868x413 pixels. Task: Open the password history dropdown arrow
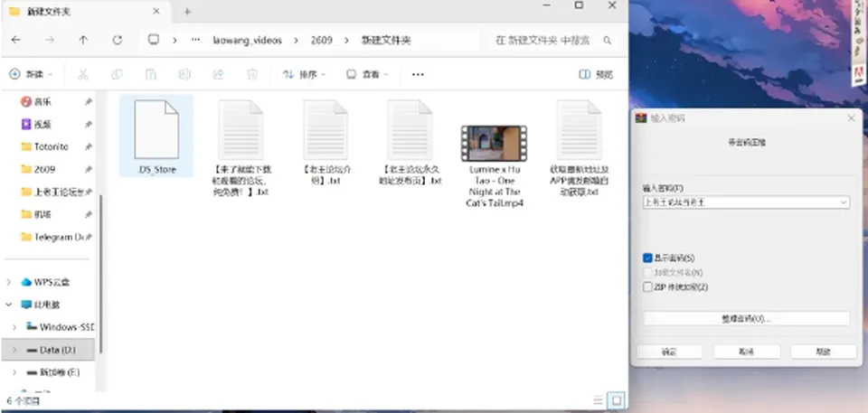click(x=844, y=202)
